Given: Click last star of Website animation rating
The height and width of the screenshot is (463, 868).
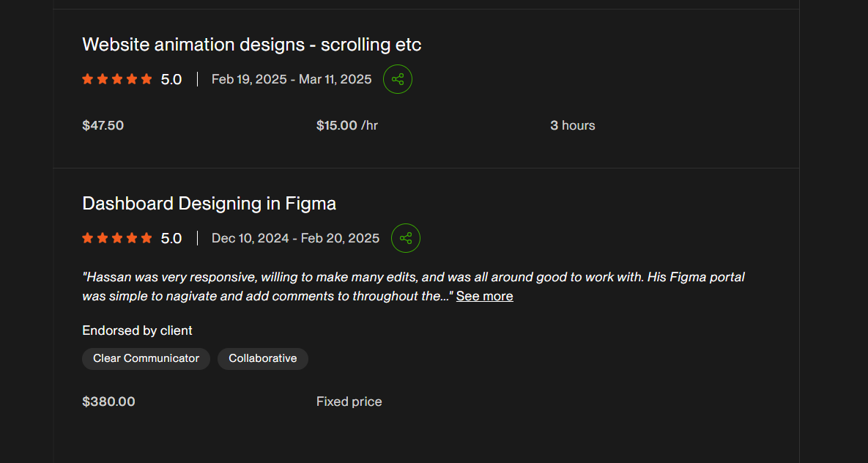Looking at the screenshot, I should tap(146, 79).
